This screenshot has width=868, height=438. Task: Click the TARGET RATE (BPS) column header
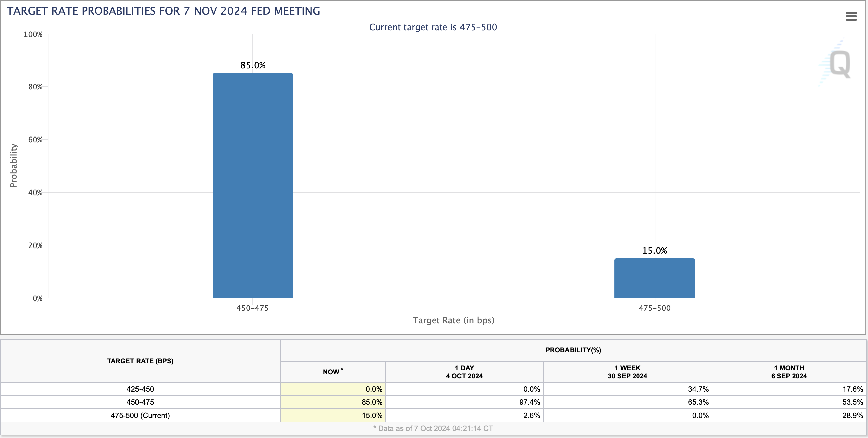140,361
